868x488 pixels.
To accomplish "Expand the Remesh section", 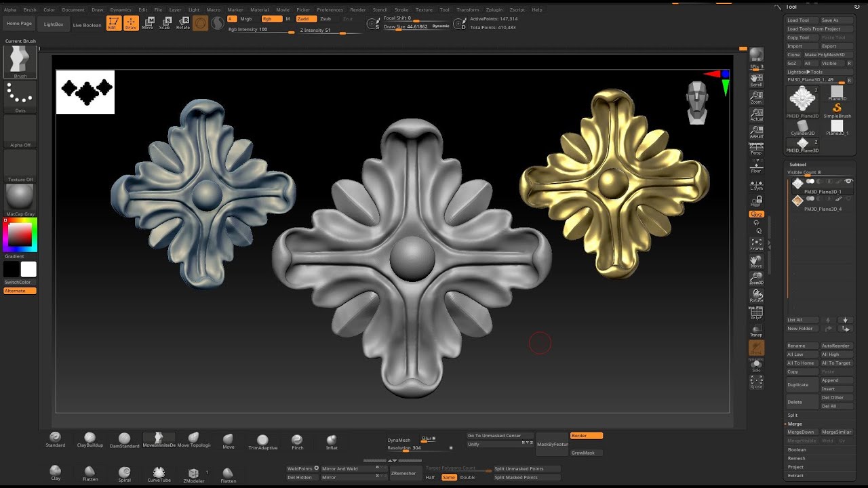I will click(796, 458).
